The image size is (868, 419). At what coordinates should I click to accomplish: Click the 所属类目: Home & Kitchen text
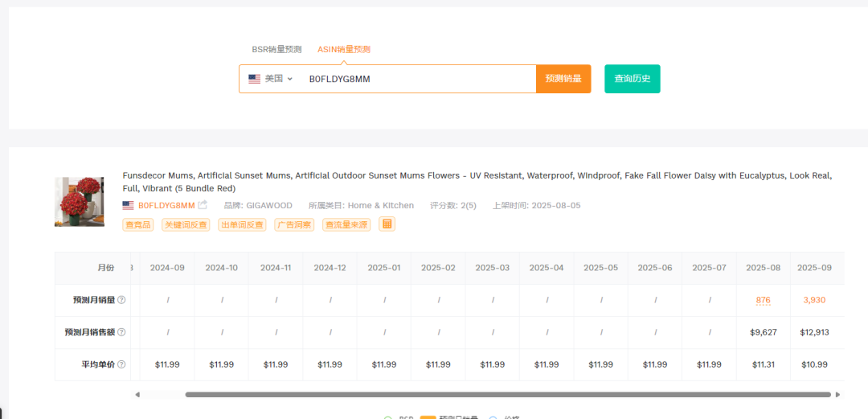[x=361, y=206]
